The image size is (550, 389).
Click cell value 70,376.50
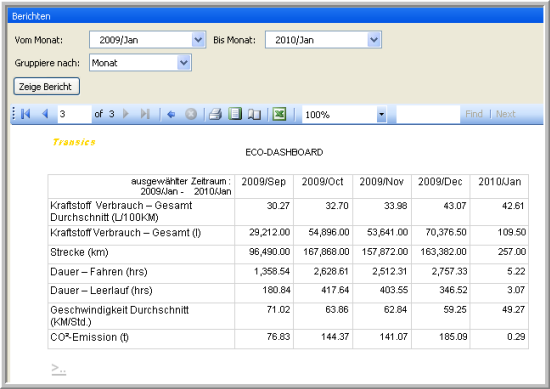pos(446,232)
